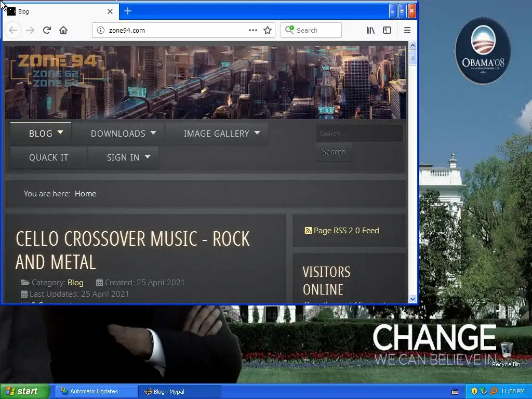Click the security shield tray icon
The height and width of the screenshot is (399, 532).
tap(474, 392)
